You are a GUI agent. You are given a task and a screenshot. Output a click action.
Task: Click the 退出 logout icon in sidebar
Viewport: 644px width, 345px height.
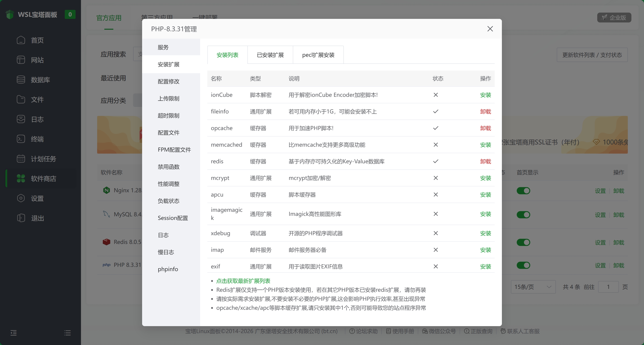[21, 218]
